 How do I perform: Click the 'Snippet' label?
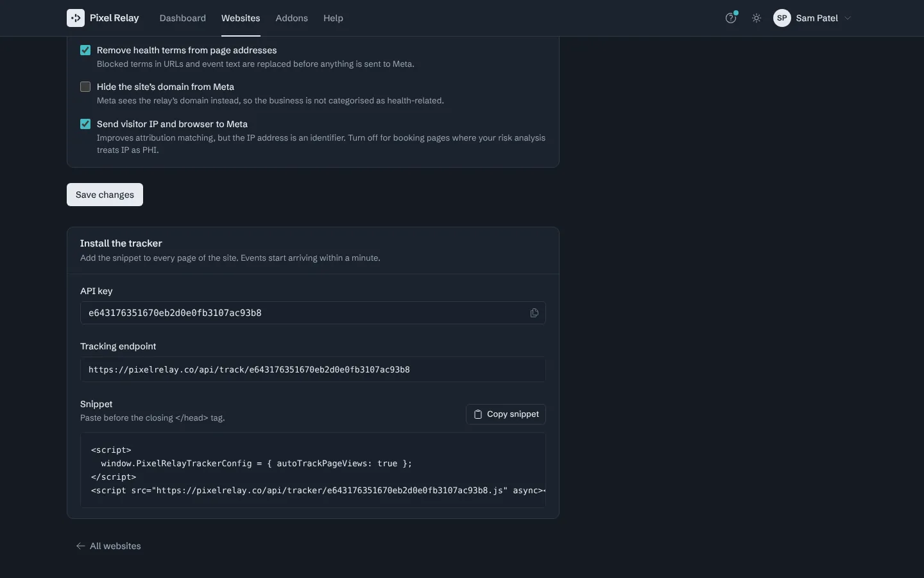pos(96,404)
